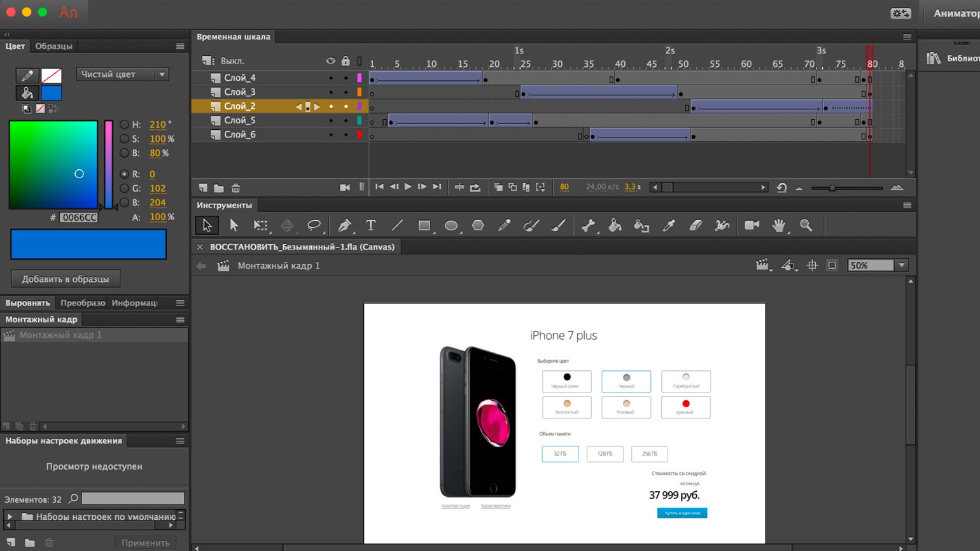Image resolution: width=980 pixels, height=551 pixels.
Task: Toggle lock dot for Слой_3
Action: 346,92
